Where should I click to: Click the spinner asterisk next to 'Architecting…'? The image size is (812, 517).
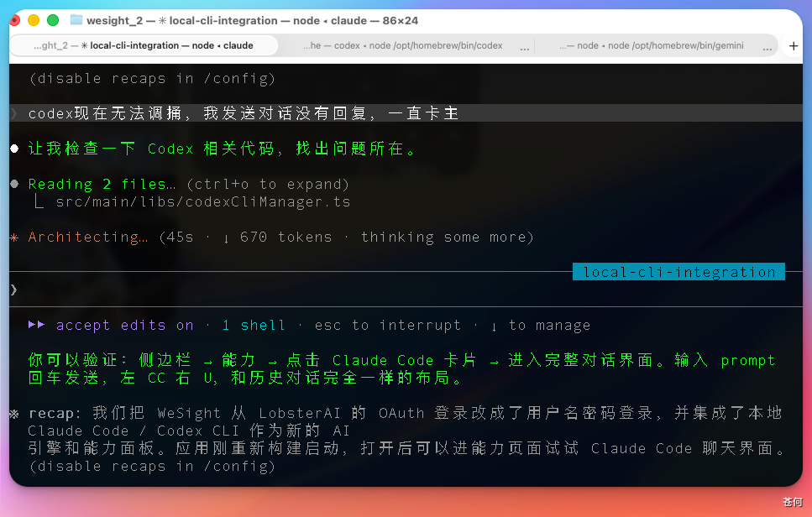click(13, 237)
